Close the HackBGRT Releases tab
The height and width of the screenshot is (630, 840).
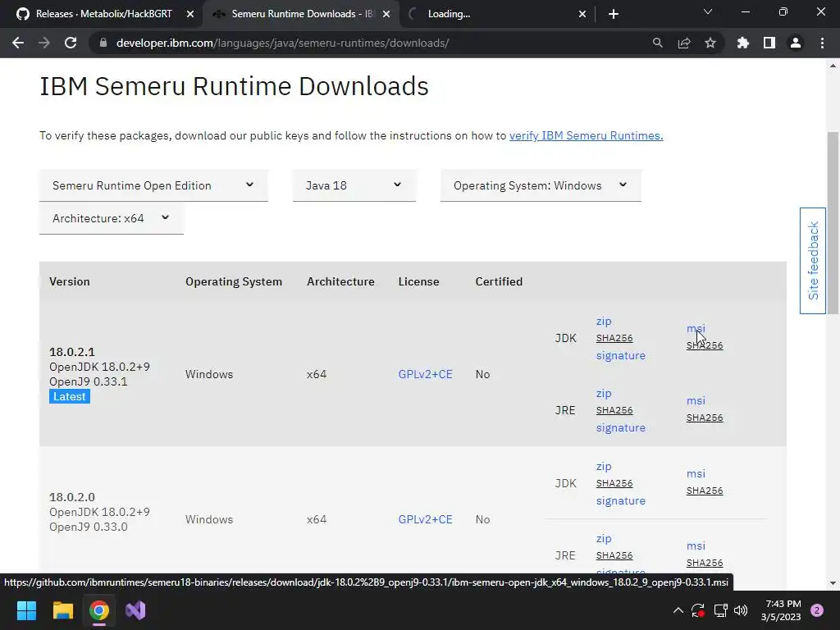tap(190, 14)
